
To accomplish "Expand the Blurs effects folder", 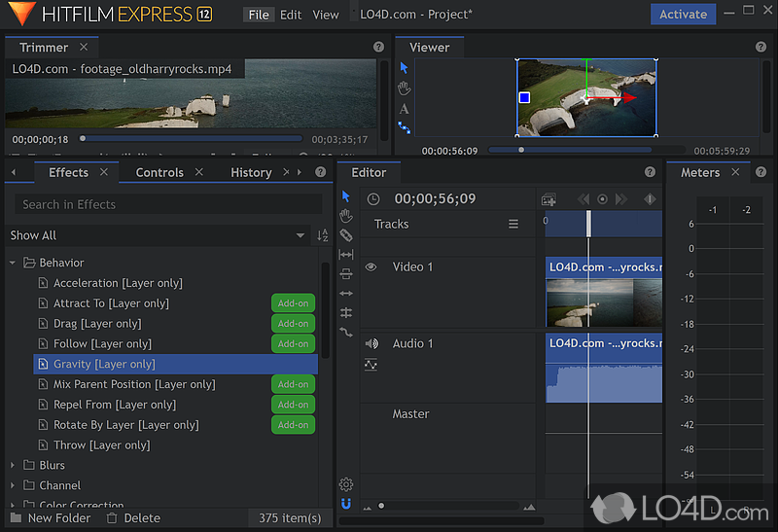I will pyautogui.click(x=13, y=465).
